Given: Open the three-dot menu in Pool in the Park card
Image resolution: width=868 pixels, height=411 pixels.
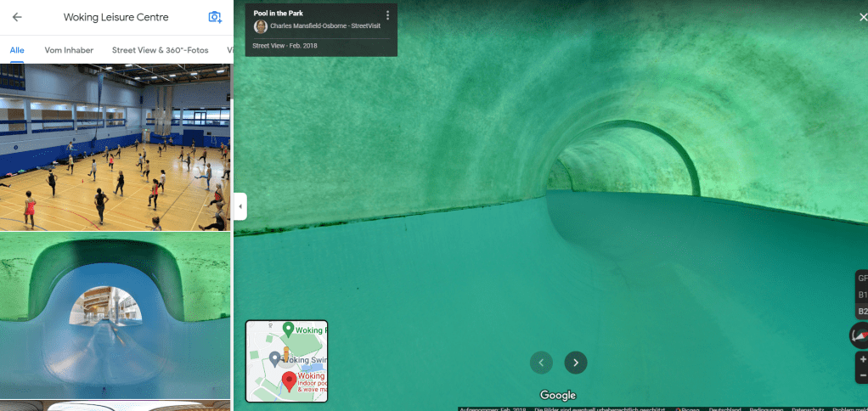Looking at the screenshot, I should [387, 15].
